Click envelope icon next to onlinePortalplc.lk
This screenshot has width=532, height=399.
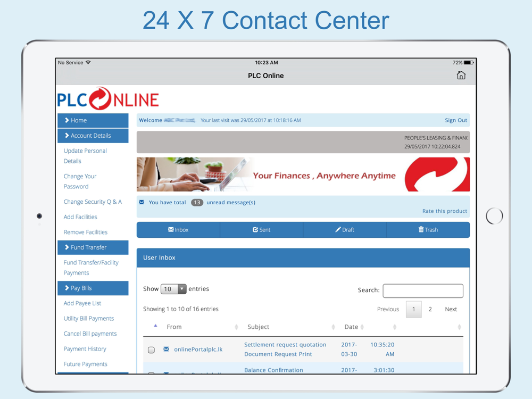(x=166, y=349)
